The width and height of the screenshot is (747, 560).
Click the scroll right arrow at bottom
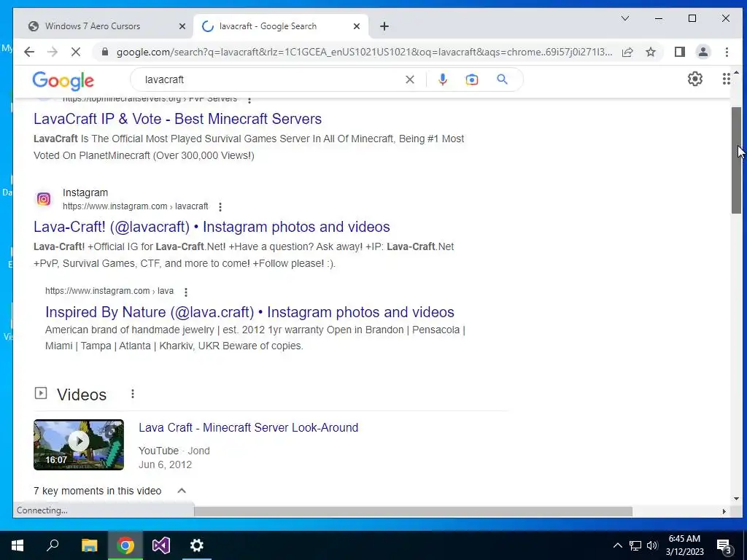pos(724,511)
